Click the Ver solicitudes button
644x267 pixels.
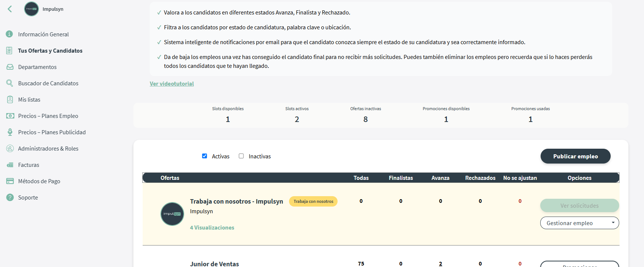point(580,205)
